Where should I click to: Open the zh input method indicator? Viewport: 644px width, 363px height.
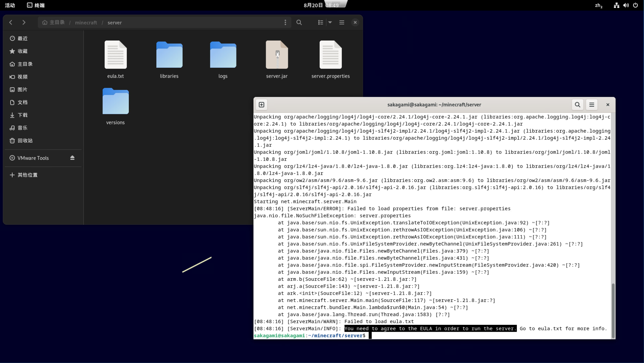pyautogui.click(x=598, y=5)
